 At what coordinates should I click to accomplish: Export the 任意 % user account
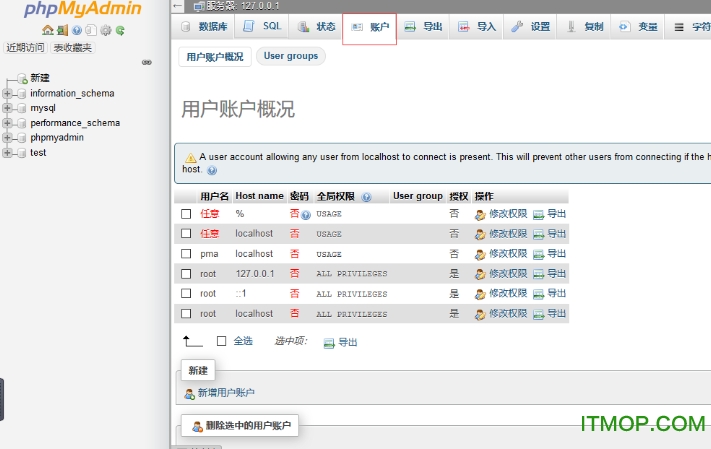(x=549, y=214)
